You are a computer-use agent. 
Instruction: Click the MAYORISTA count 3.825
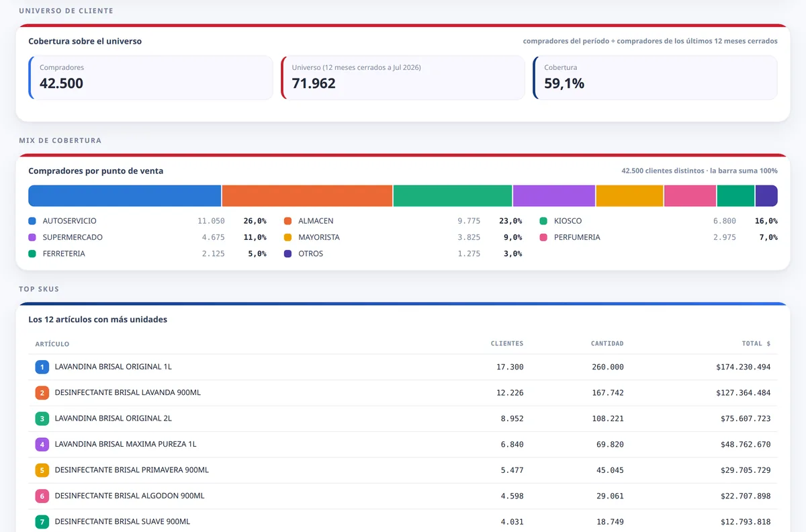[469, 237]
